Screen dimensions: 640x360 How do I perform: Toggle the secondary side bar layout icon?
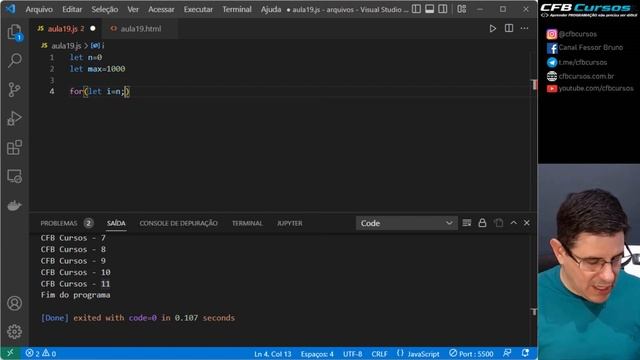[443, 9]
